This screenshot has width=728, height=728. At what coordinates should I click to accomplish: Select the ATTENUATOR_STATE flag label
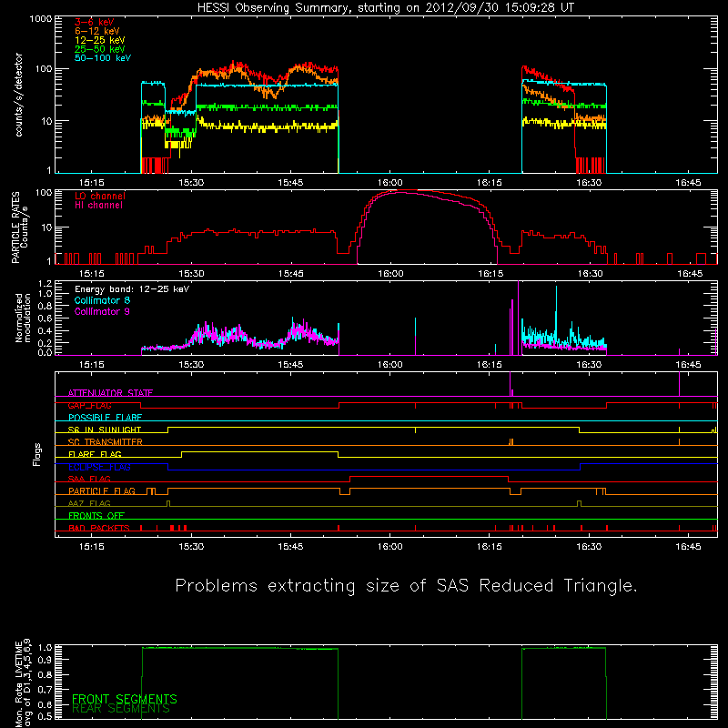110,393
